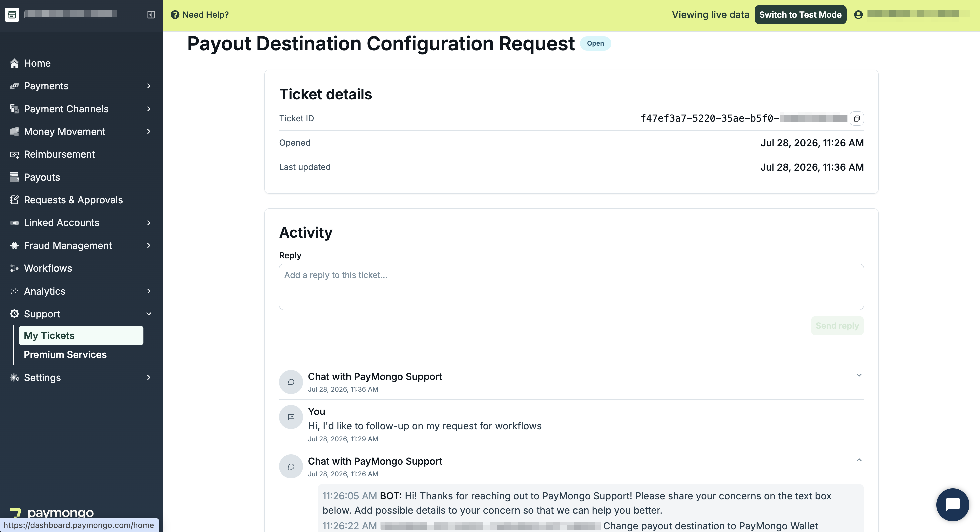
Task: Collapse the Support submenu chevron
Action: click(149, 314)
